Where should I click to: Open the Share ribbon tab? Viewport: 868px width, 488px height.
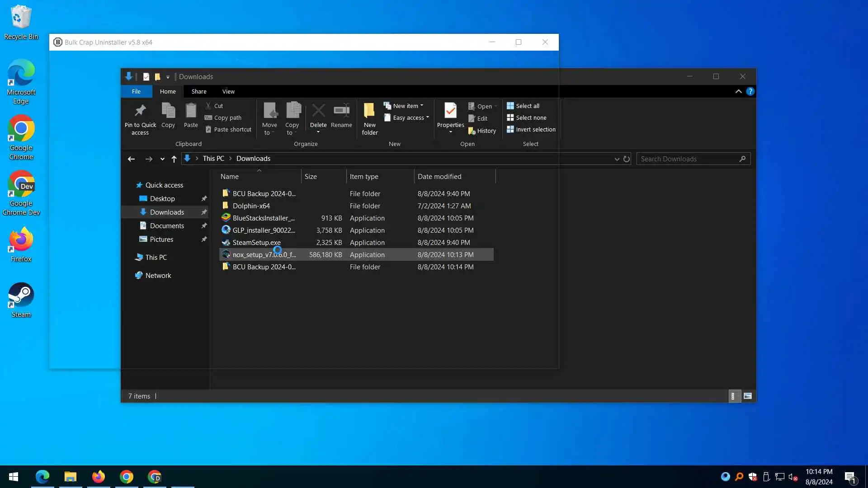199,92
